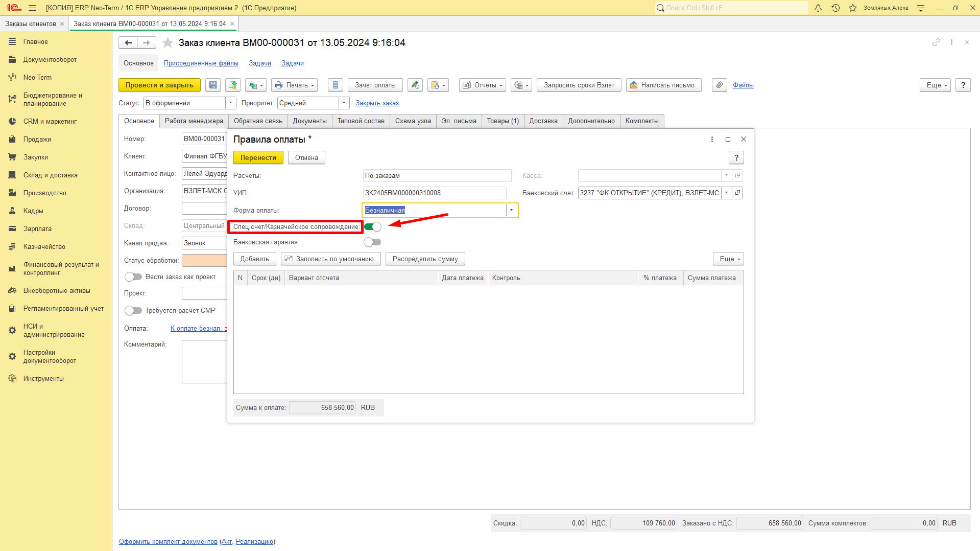The width and height of the screenshot is (980, 551).
Task: Toggle Требуется расчет СМР switch
Action: point(133,310)
